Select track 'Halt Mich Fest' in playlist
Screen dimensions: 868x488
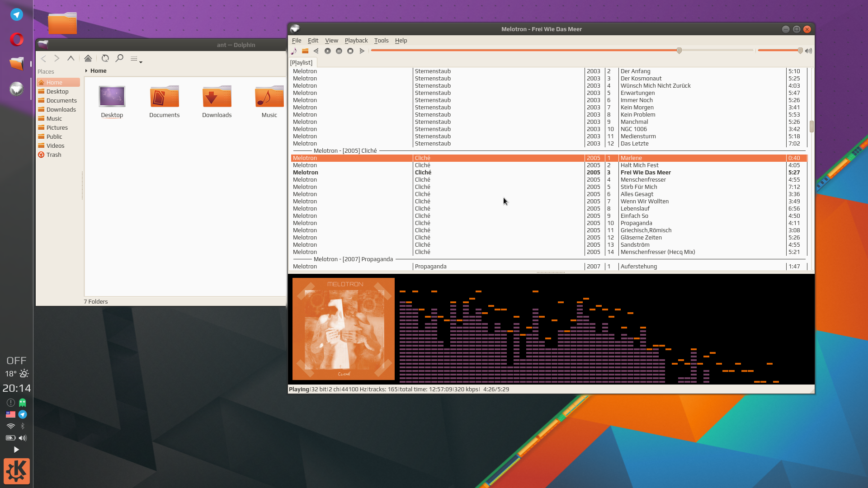tap(549, 165)
